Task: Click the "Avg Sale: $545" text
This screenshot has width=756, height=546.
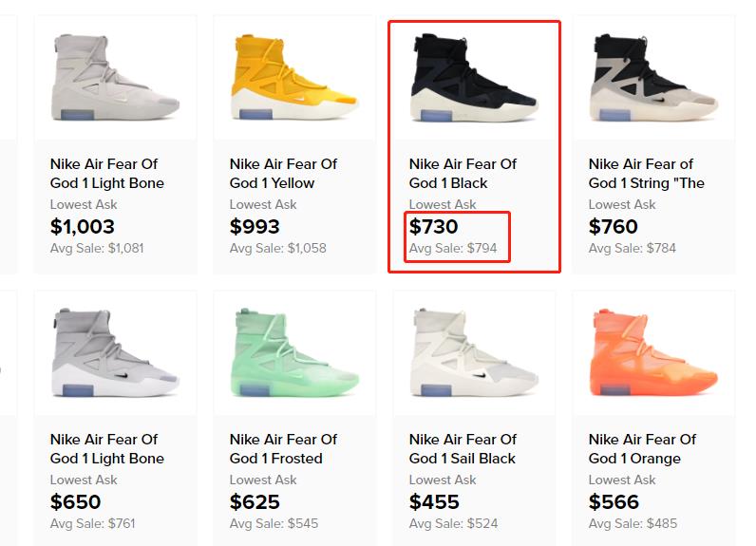Action: (x=274, y=524)
